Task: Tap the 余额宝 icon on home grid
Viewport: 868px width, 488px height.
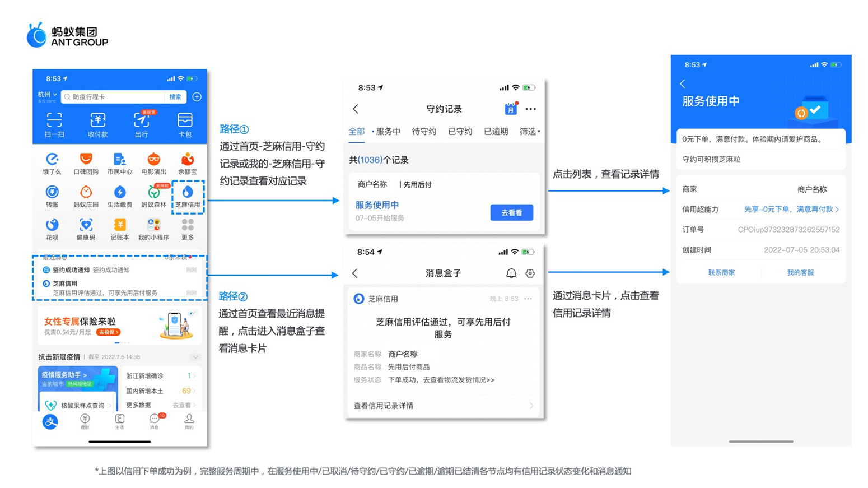Action: (188, 164)
